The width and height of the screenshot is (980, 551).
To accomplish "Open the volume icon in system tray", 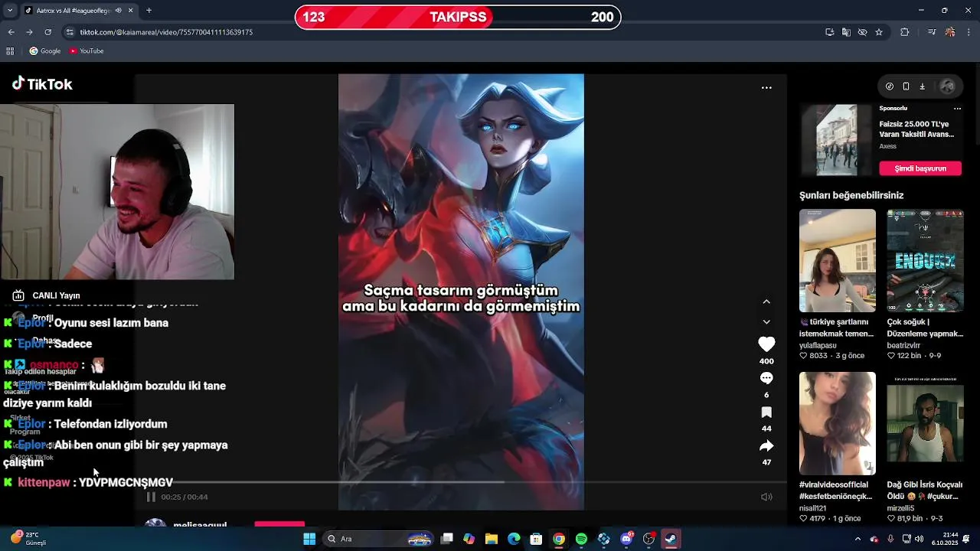I will click(x=919, y=539).
